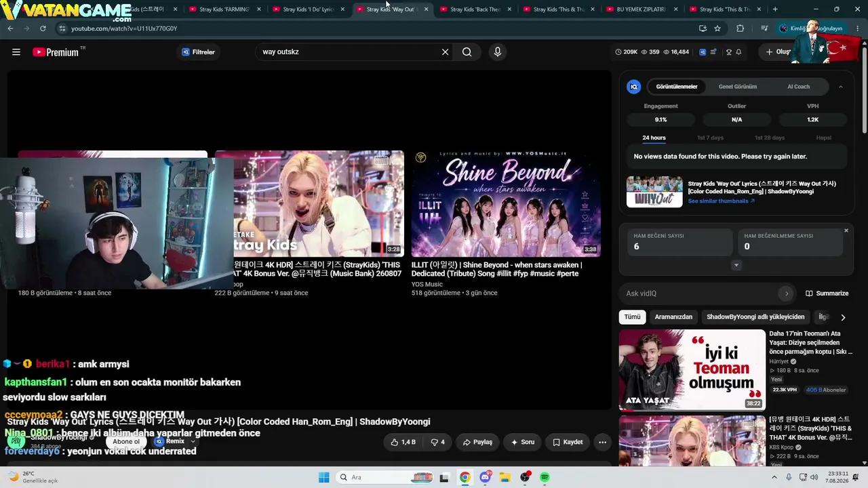Screen dimensions: 868x488
Task: Save the video with Kaydet
Action: click(568, 442)
